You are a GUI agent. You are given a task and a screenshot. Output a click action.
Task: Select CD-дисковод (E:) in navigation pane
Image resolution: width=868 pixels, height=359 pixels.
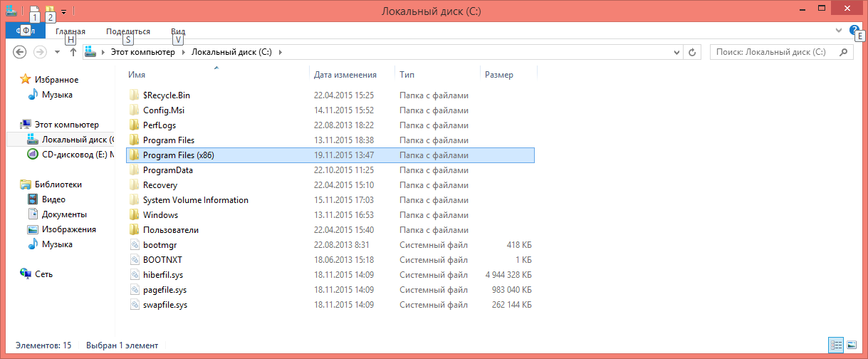(x=70, y=154)
